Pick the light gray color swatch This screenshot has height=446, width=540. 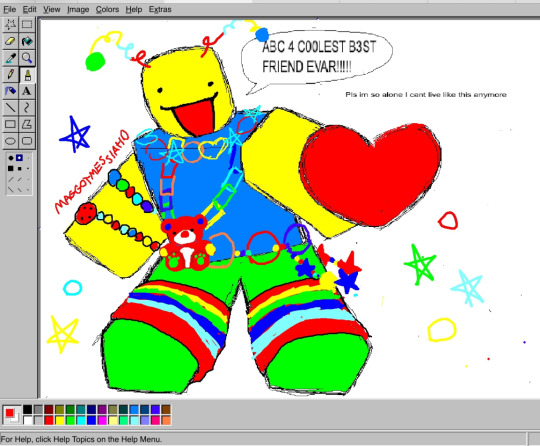[x=38, y=420]
